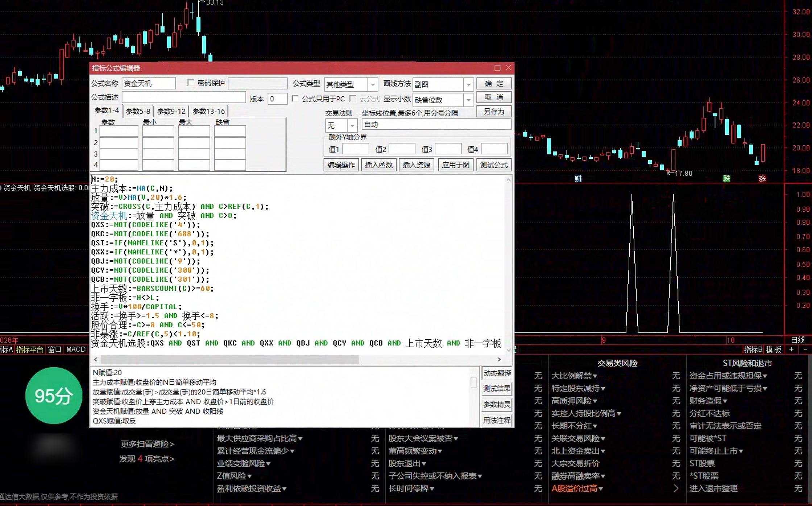Maximize the formula editor dialog
This screenshot has height=506, width=812.
tap(497, 68)
